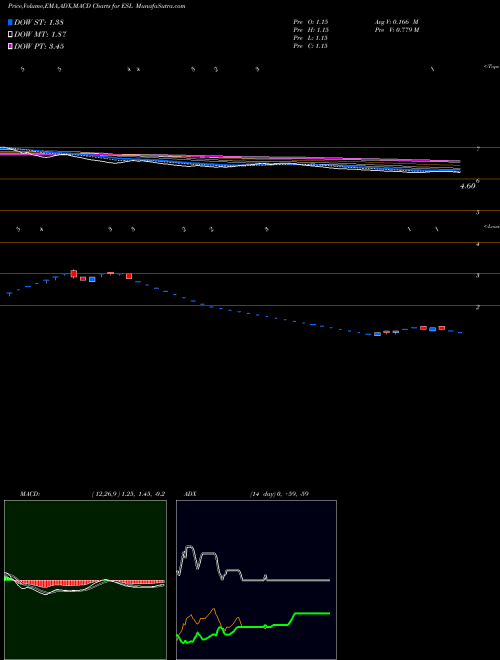Click the y-axis label 2

[x=478, y=307]
